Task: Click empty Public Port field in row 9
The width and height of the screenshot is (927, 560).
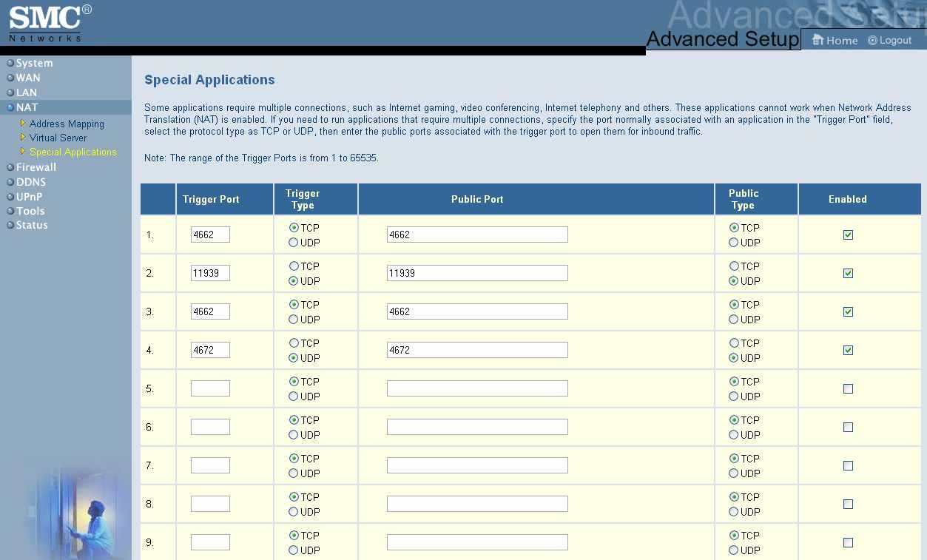Action: pyautogui.click(x=477, y=542)
